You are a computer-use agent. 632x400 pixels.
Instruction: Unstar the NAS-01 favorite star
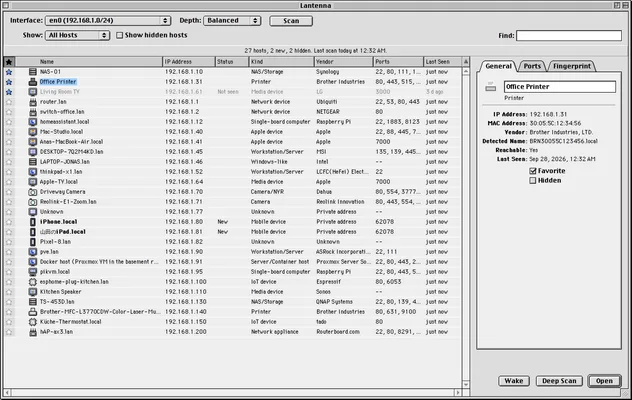pyautogui.click(x=9, y=72)
